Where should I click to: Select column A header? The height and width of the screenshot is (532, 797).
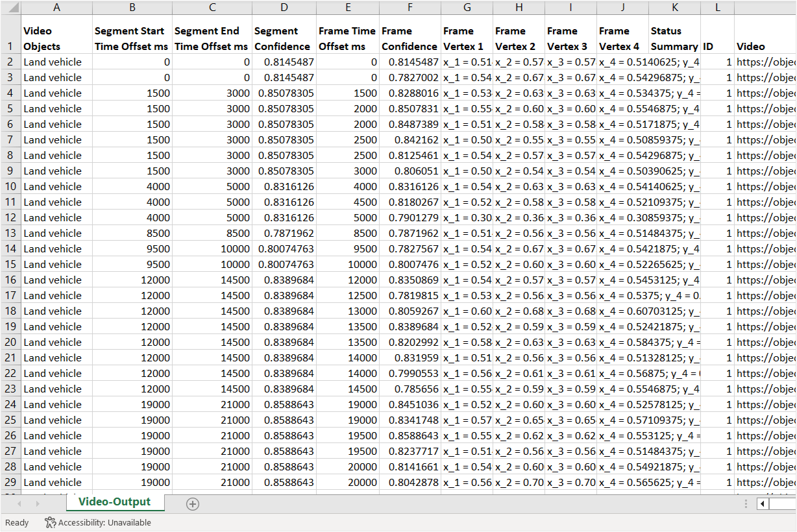tap(56, 8)
